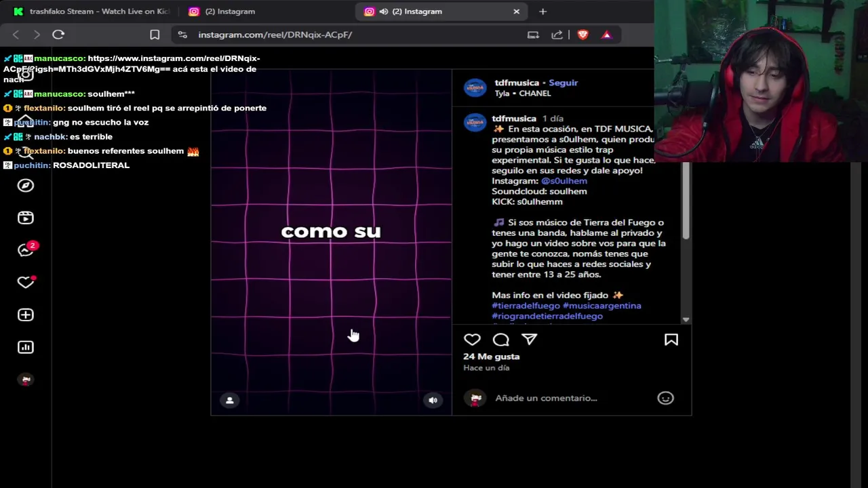Image resolution: width=868 pixels, height=488 pixels.
Task: Open the Reels icon in sidebar
Action: pos(25,218)
